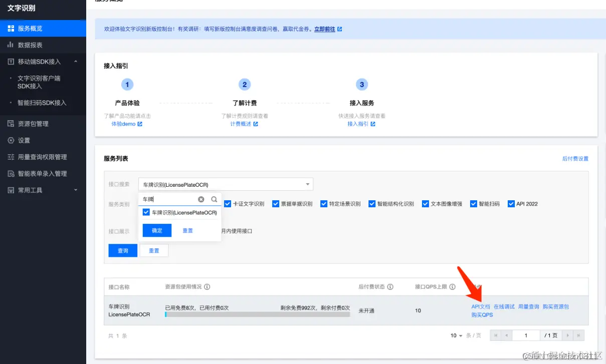Open 数据报表 via its bar-chart icon
This screenshot has width=606, height=364.
[10, 45]
